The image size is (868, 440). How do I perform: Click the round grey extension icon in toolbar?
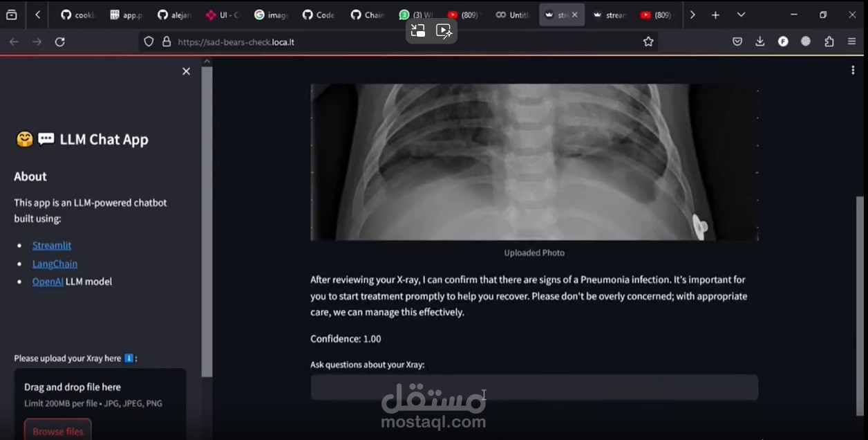[x=806, y=42]
